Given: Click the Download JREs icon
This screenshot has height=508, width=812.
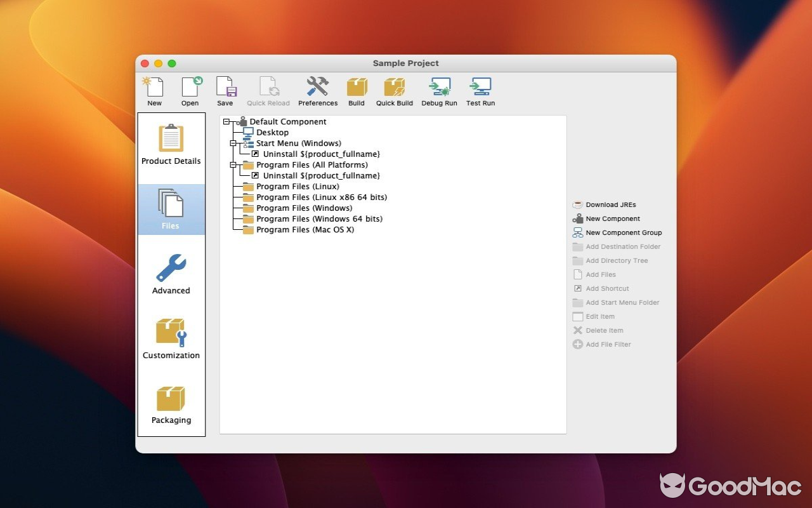Looking at the screenshot, I should coord(577,204).
